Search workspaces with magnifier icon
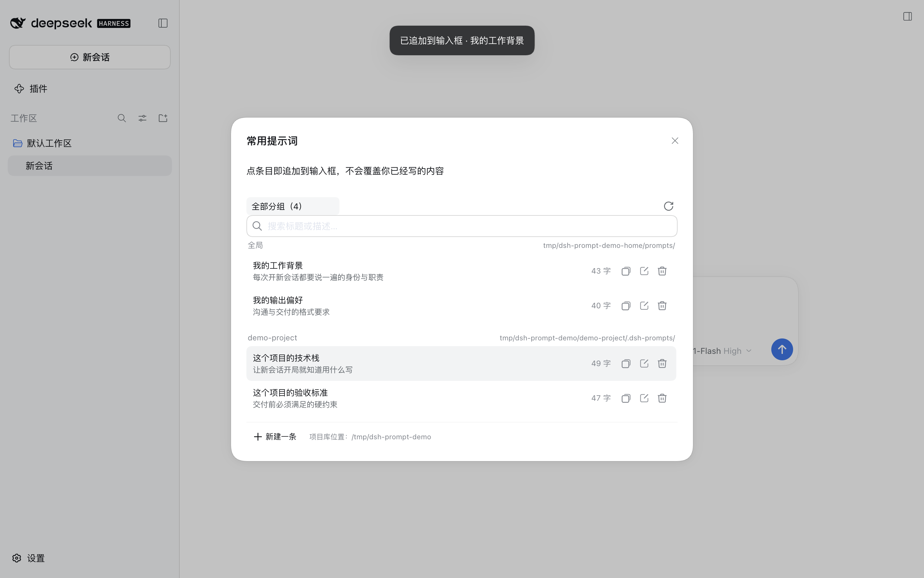924x578 pixels. (122, 118)
